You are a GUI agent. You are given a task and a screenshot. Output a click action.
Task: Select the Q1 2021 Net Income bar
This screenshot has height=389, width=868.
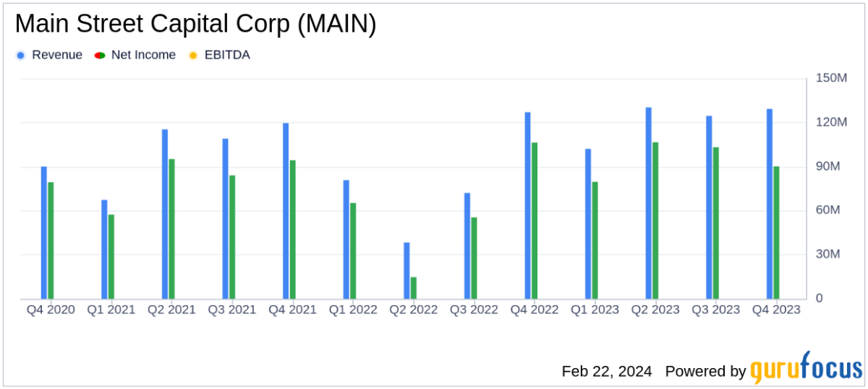coord(111,257)
